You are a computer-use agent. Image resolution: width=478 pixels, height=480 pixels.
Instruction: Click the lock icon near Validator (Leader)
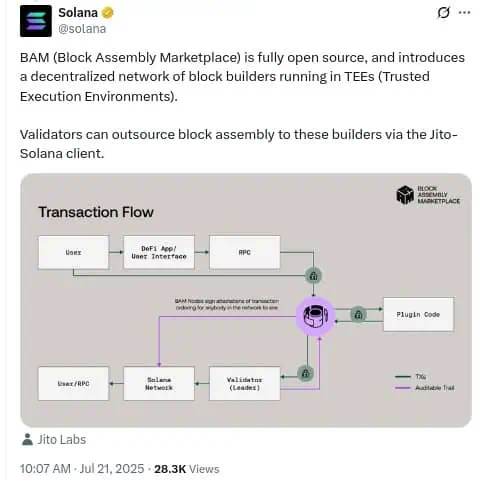(x=305, y=373)
